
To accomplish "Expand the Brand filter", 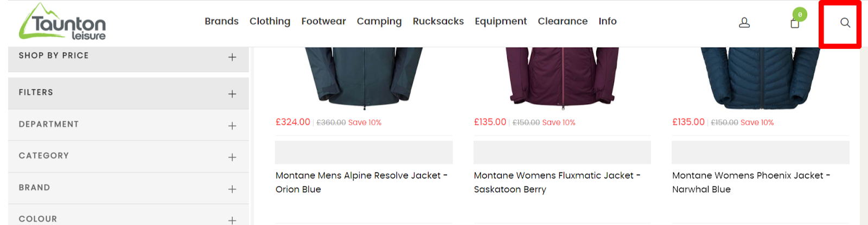I will [232, 189].
